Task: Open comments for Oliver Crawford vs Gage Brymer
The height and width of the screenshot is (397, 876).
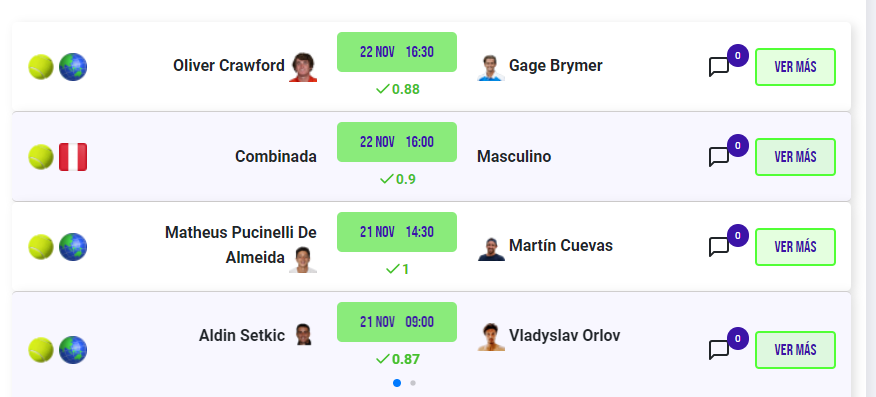Action: tap(719, 67)
